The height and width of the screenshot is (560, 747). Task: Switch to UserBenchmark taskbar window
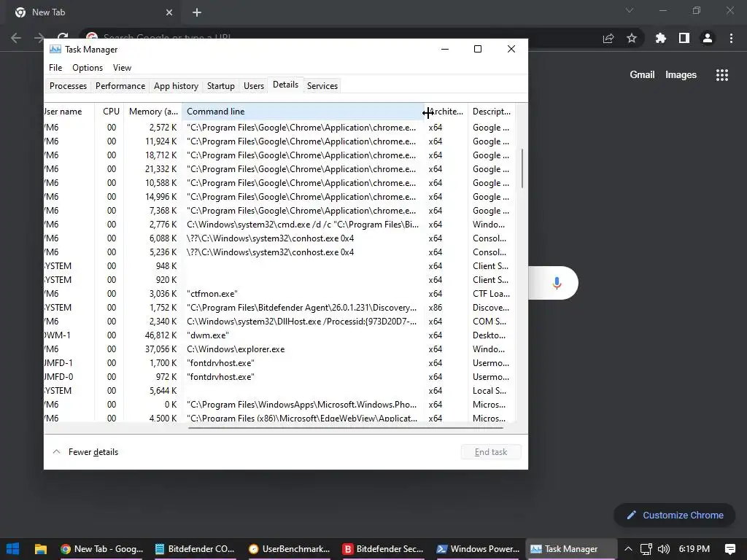[x=289, y=548]
